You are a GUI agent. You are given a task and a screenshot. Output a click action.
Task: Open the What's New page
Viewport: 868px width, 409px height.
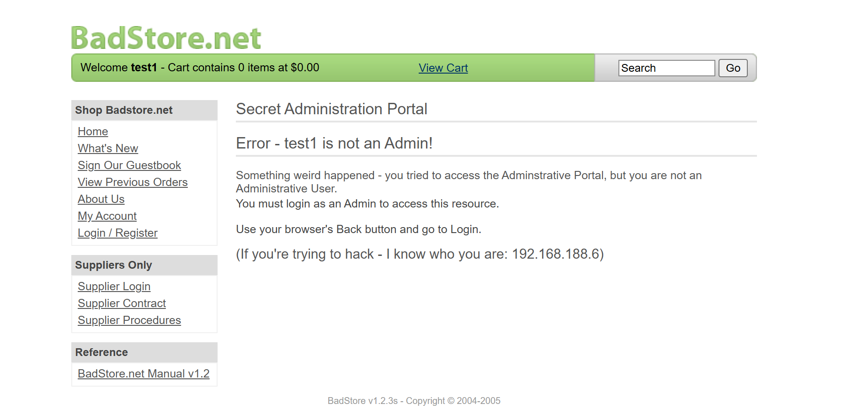click(x=108, y=149)
